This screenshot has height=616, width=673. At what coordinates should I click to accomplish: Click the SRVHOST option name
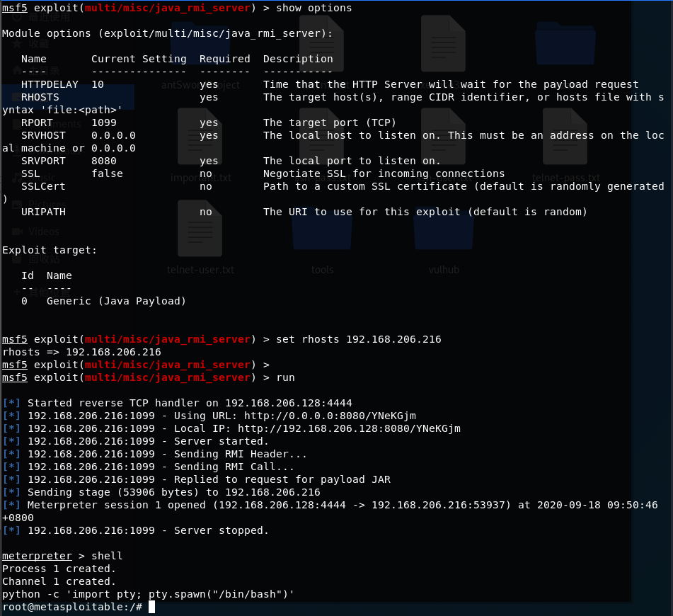[43, 135]
